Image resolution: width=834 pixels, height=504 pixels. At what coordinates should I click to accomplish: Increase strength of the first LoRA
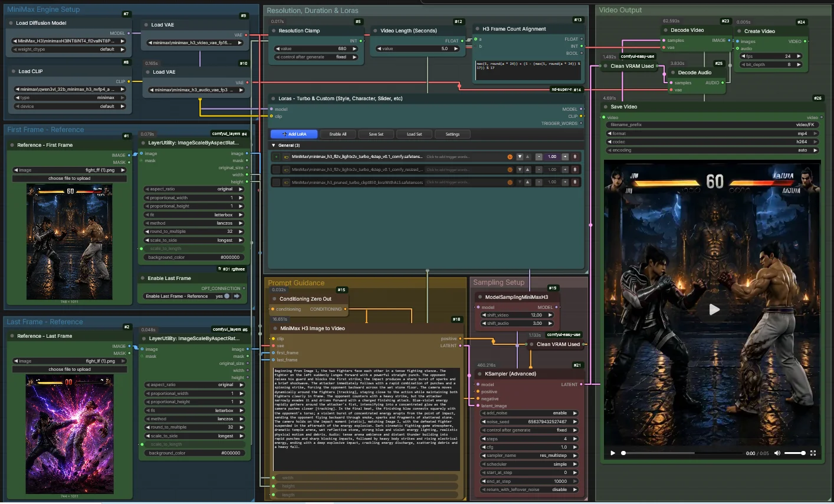pos(565,157)
